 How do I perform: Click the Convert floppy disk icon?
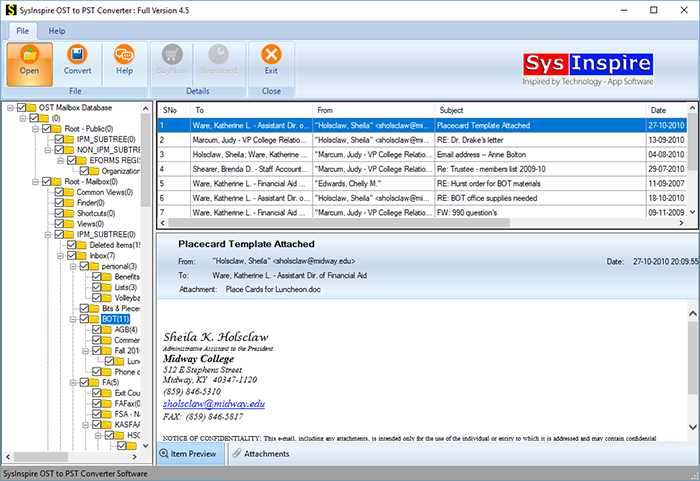tap(77, 54)
